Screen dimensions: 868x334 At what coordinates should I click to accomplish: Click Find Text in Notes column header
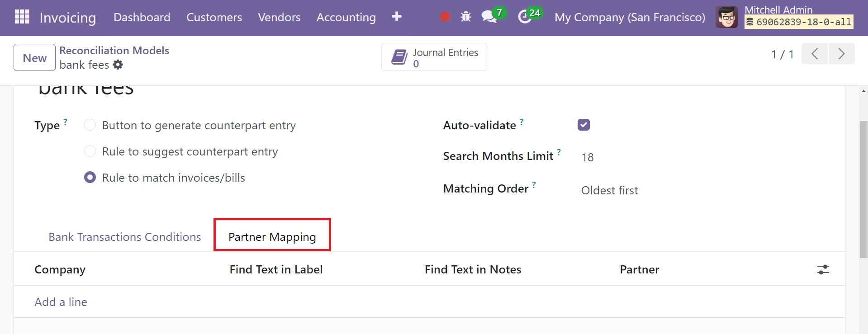473,269
